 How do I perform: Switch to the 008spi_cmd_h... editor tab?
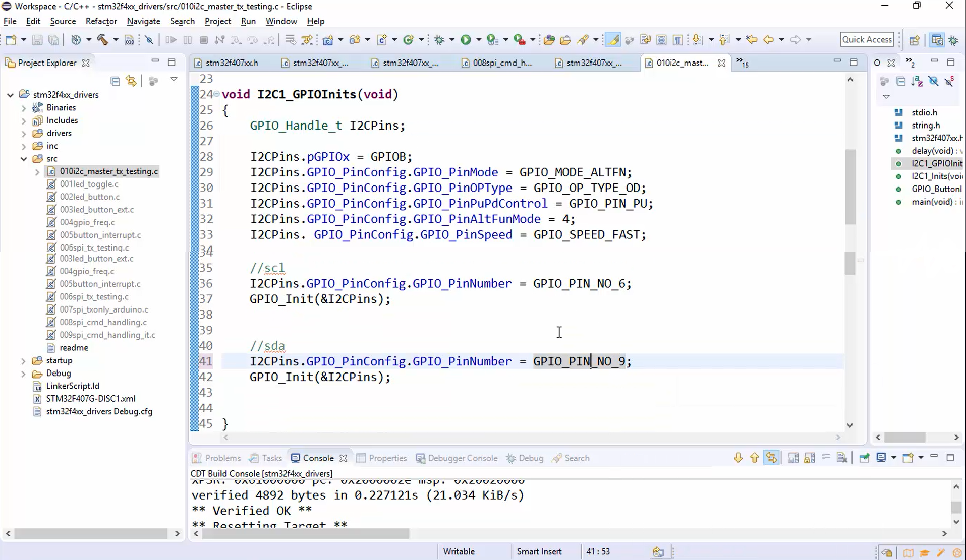pyautogui.click(x=502, y=63)
